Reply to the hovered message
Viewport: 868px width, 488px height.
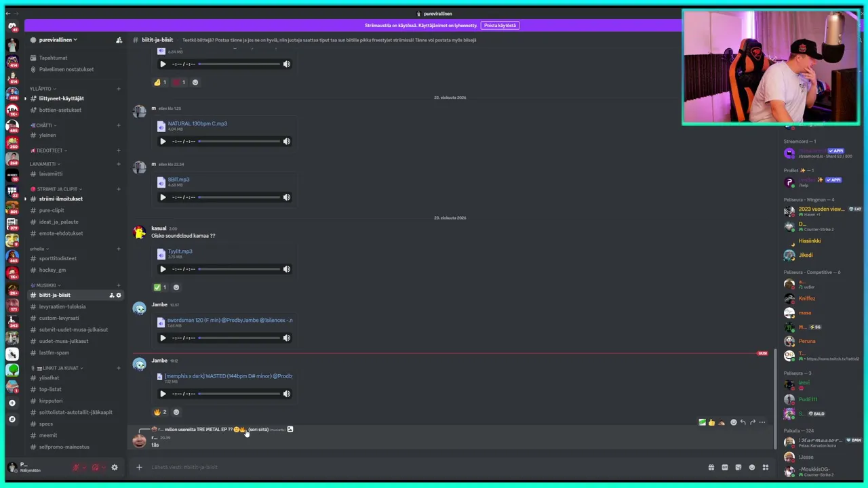pyautogui.click(x=743, y=423)
